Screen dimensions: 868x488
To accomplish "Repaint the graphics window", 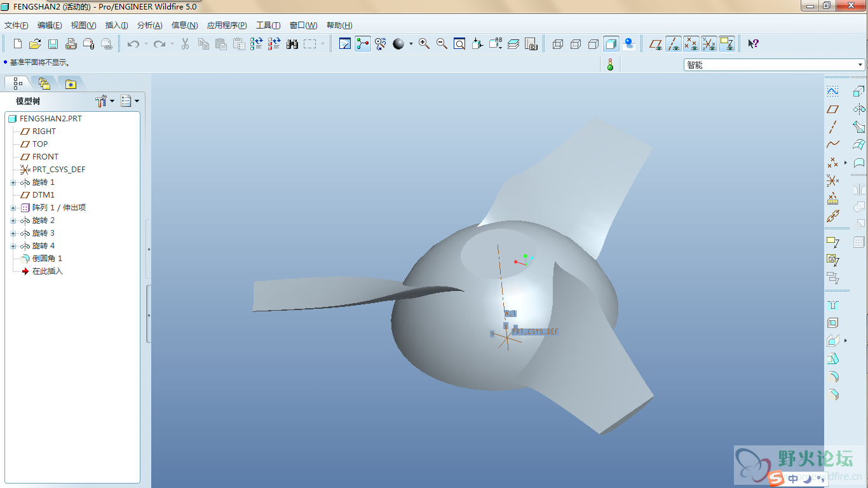I will 345,44.
